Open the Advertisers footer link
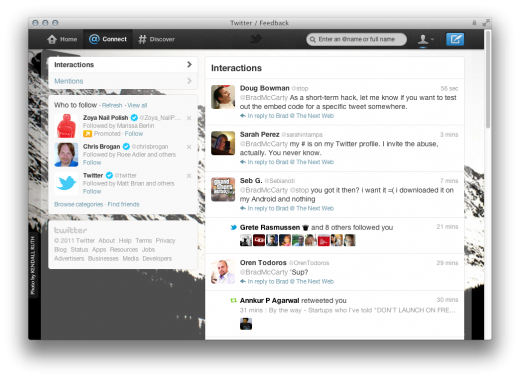The width and height of the screenshot is (520, 379). (x=69, y=259)
